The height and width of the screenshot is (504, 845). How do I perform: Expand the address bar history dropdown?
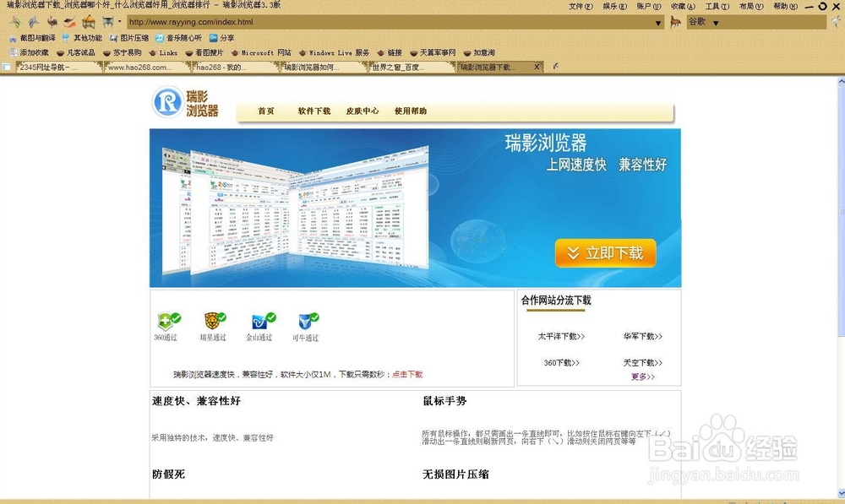click(x=658, y=23)
